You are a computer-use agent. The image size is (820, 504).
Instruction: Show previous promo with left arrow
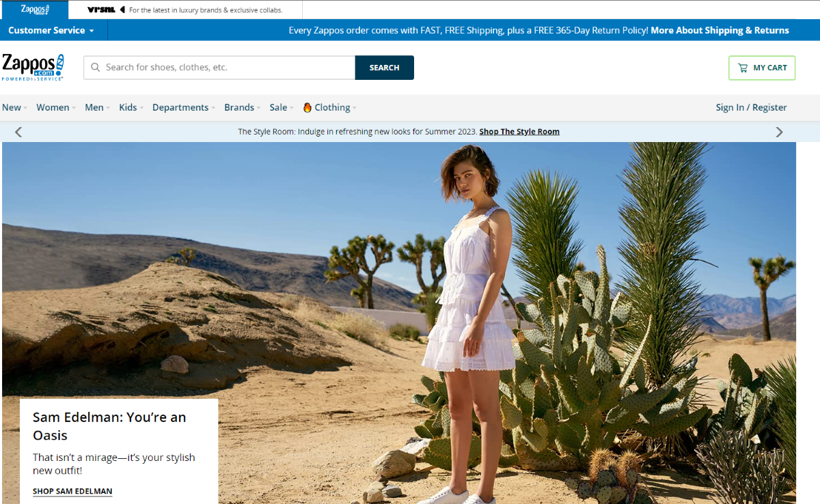(18, 132)
